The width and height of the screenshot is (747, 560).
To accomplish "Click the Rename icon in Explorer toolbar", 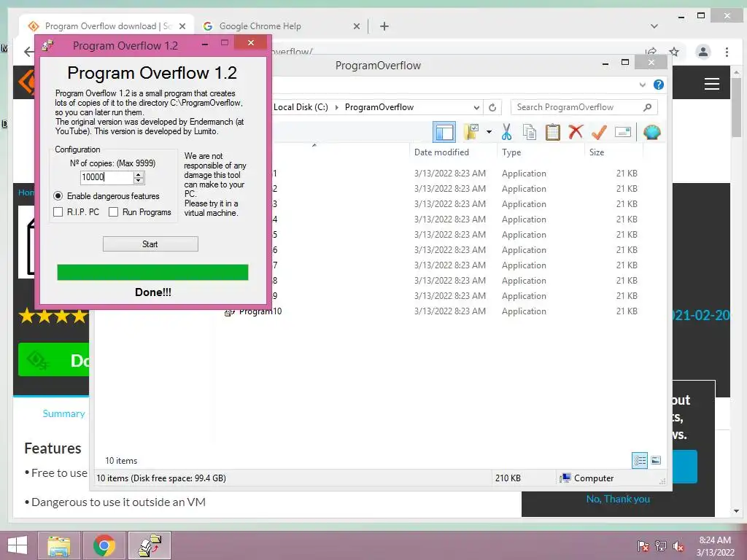I will pyautogui.click(x=623, y=132).
